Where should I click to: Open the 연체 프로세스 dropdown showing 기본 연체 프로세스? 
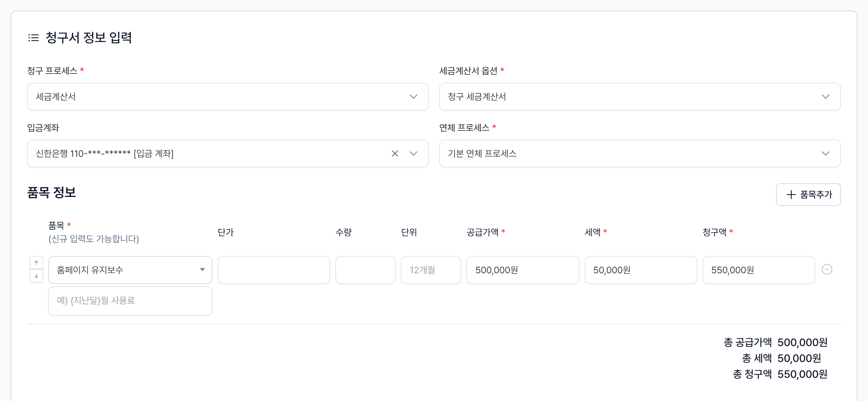pos(640,154)
